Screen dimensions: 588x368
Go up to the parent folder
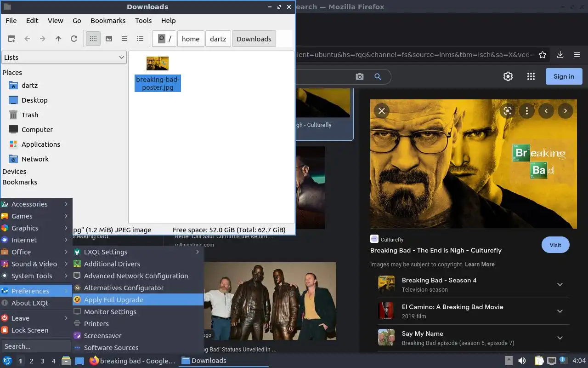(x=58, y=39)
